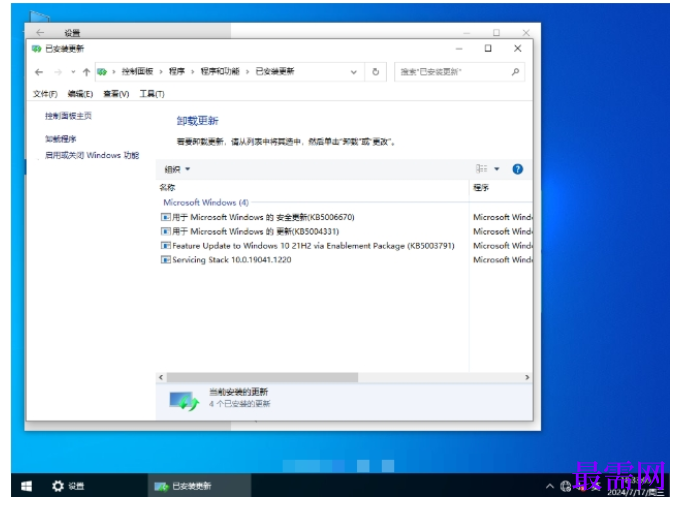Open the 工具(T) menu
Viewport: 684px width, 507px height.
pyautogui.click(x=152, y=94)
